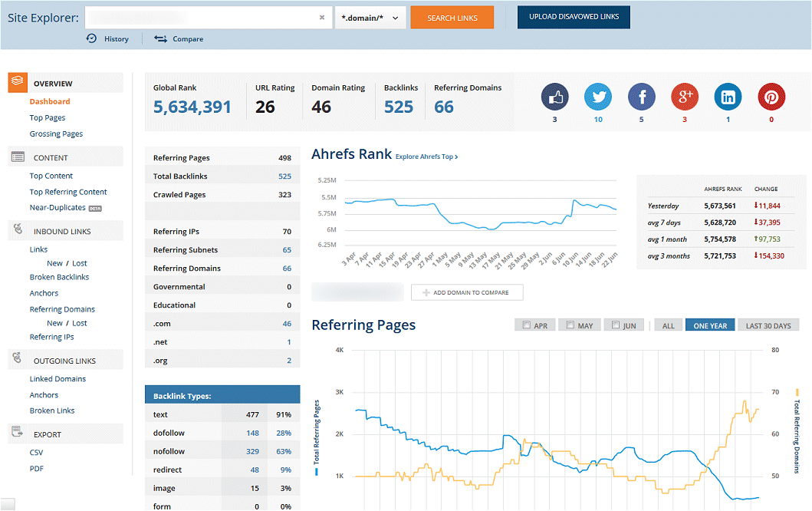The height and width of the screenshot is (511, 812).
Task: Click the redirect backlinks count 48
Action: (255, 470)
